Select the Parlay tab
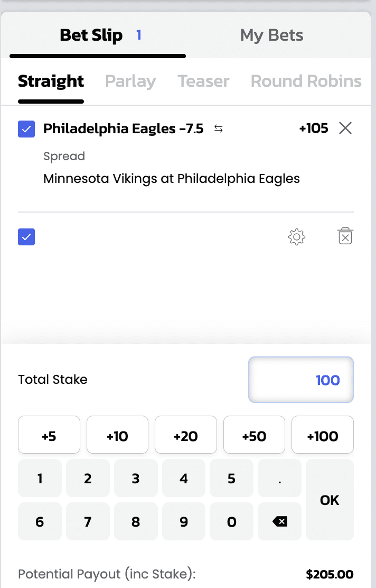Viewport: 376px width, 588px height. [130, 81]
